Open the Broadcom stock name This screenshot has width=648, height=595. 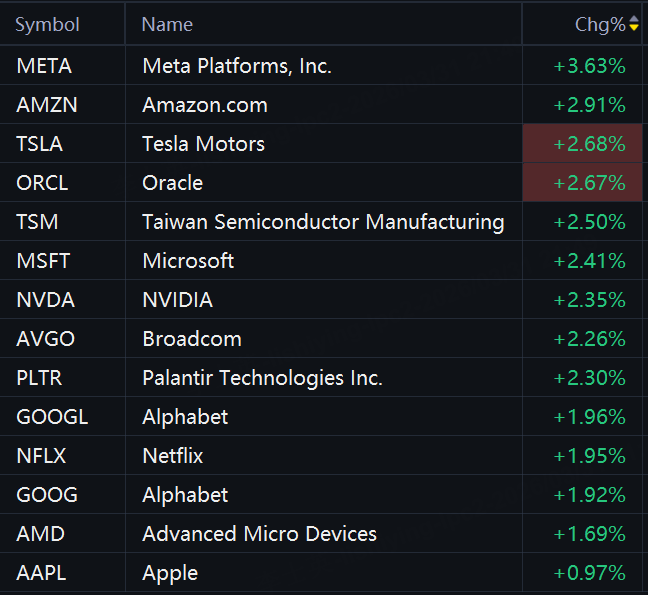192,339
